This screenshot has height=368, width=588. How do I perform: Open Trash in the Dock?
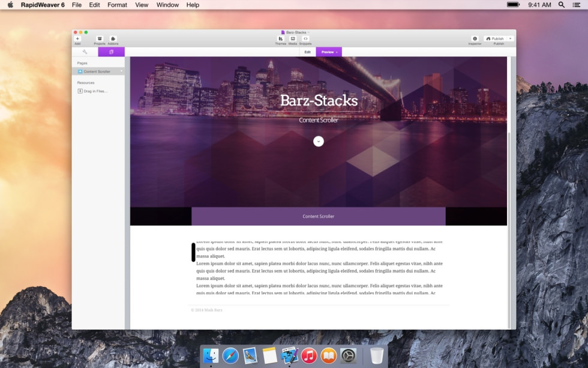377,355
